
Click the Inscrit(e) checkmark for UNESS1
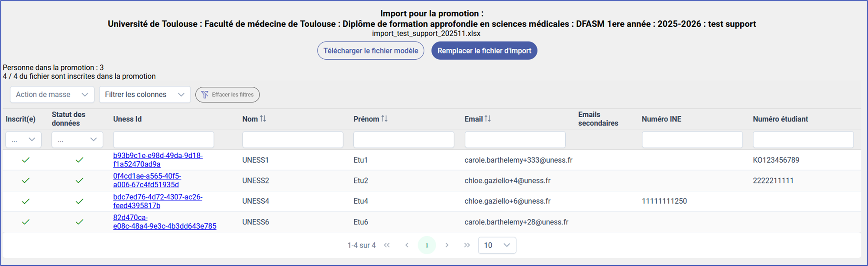[26, 160]
